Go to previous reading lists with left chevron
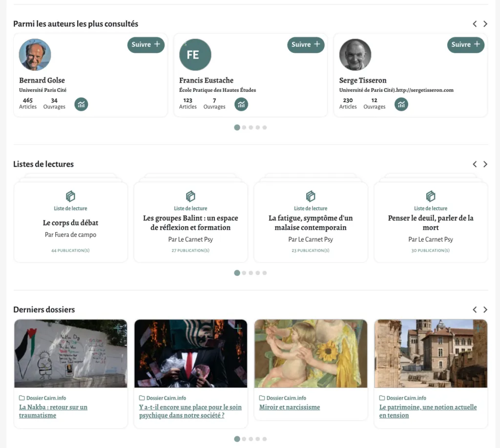The image size is (500, 448). coord(475,164)
